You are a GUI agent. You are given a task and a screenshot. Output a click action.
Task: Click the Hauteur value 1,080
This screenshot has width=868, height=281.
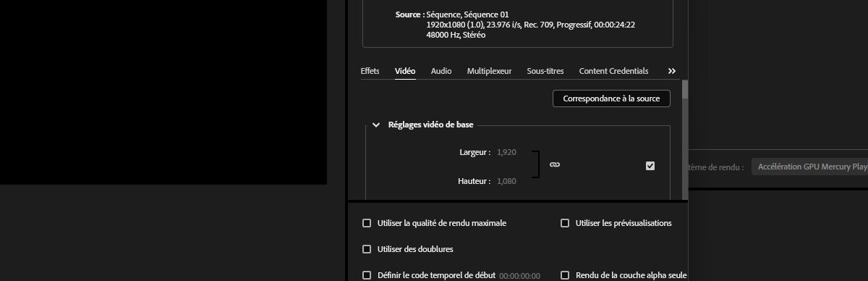click(x=507, y=181)
